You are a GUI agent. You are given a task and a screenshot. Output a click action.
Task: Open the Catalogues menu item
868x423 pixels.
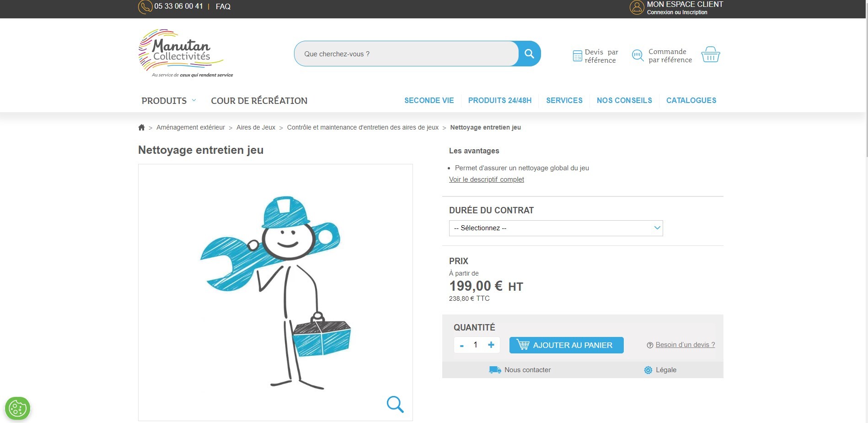coord(691,100)
